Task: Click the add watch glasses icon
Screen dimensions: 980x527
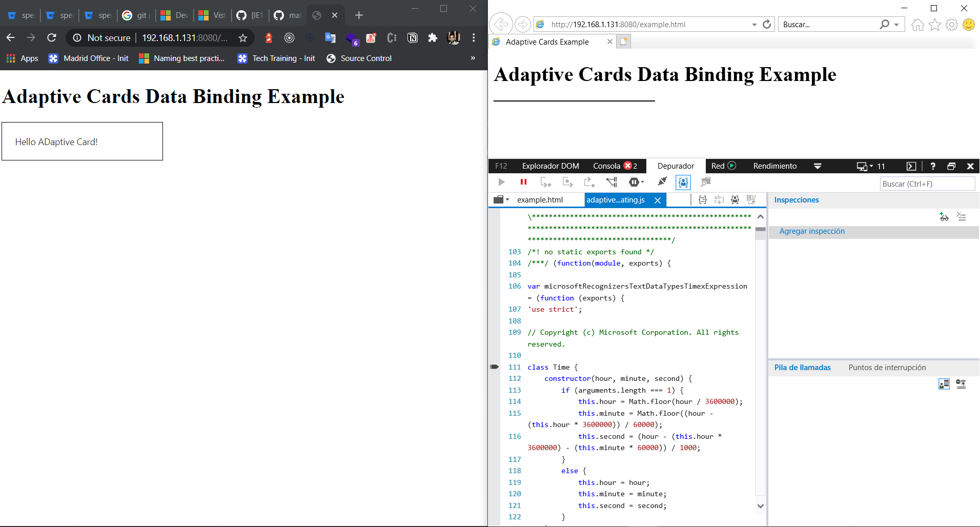Action: coord(944,217)
